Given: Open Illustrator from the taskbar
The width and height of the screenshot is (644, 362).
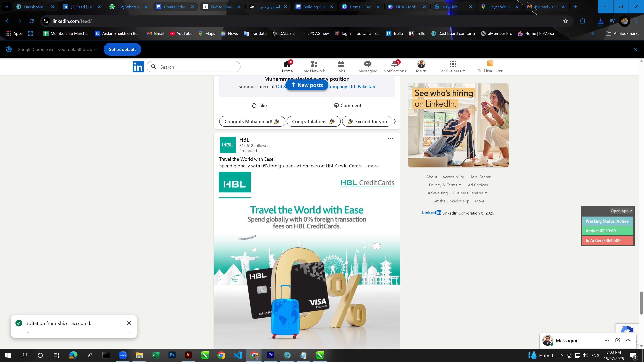Looking at the screenshot, I should [x=189, y=355].
